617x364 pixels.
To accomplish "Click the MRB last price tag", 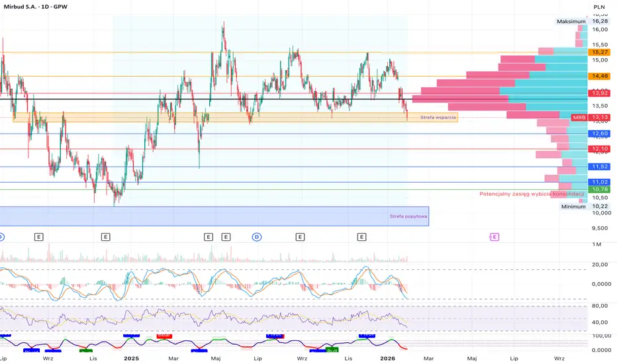I will 591,117.
